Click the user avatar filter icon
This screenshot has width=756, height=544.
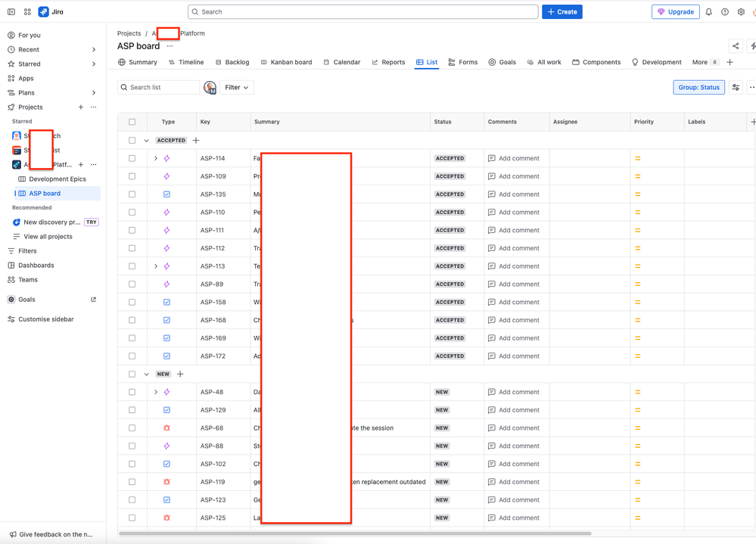coord(210,88)
